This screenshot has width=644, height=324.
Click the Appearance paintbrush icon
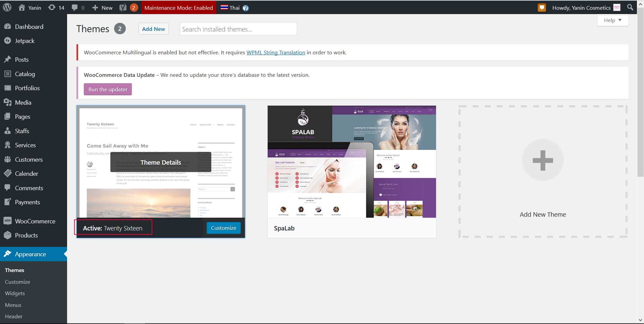click(x=7, y=254)
